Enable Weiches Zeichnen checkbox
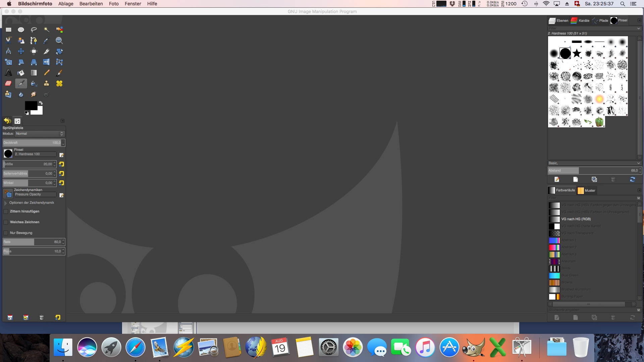Viewport: 644px width, 362px height. pyautogui.click(x=6, y=222)
